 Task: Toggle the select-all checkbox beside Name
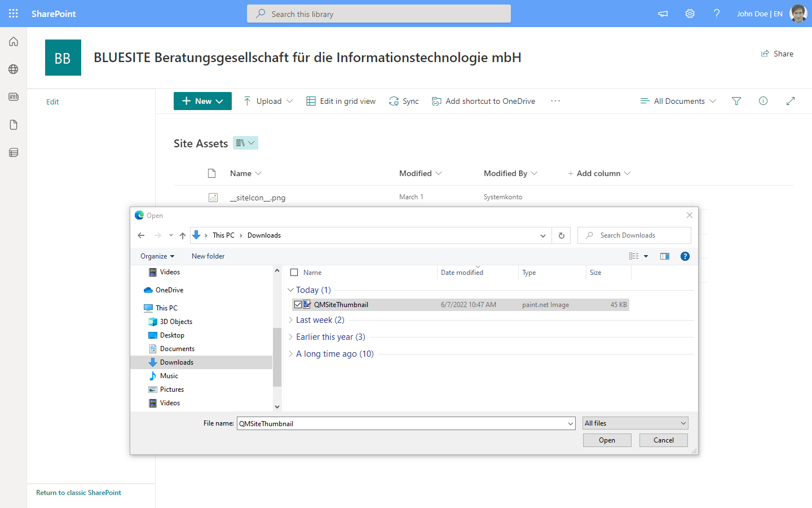coord(294,273)
